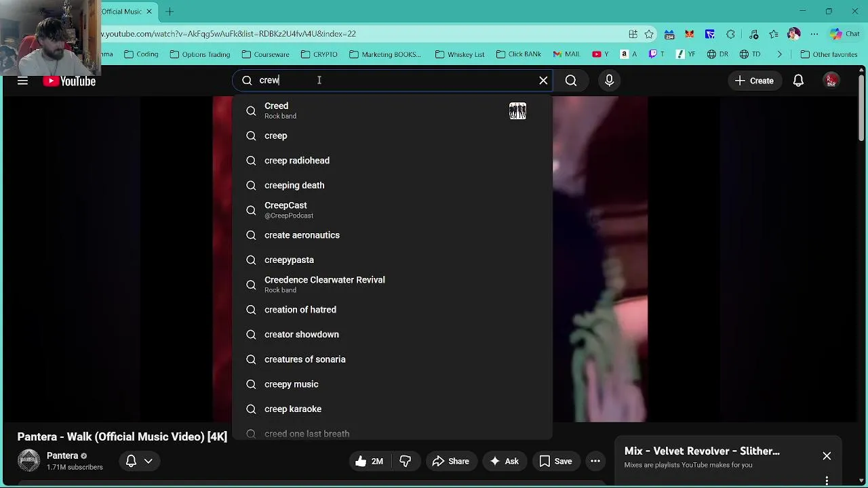Open the browser profile picture
The height and width of the screenshot is (488, 868).
[x=794, y=34]
